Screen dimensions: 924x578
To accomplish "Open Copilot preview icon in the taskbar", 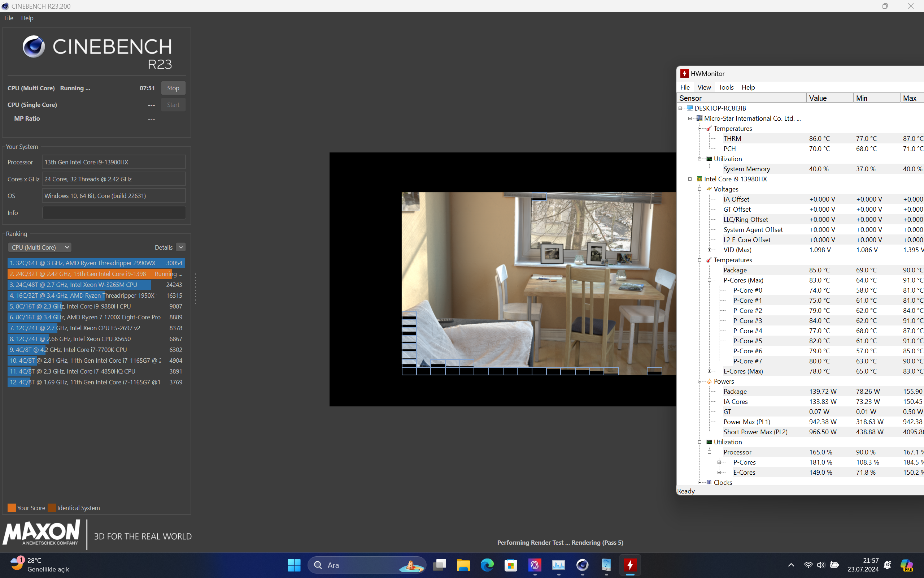I will click(907, 565).
